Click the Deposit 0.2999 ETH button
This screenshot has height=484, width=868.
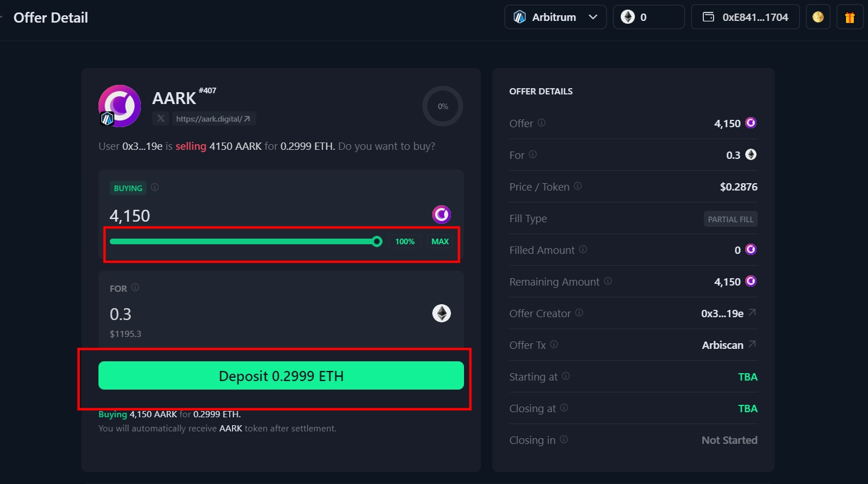[x=281, y=375]
